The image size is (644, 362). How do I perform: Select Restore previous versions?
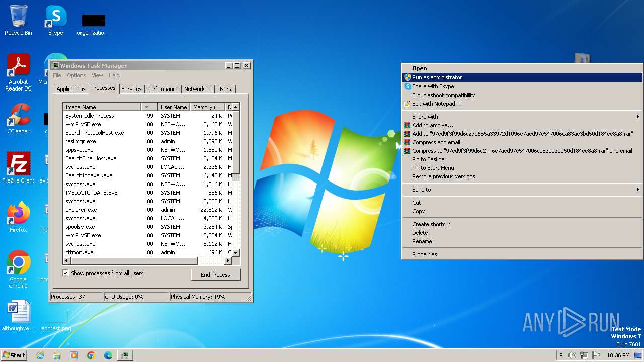(522, 176)
